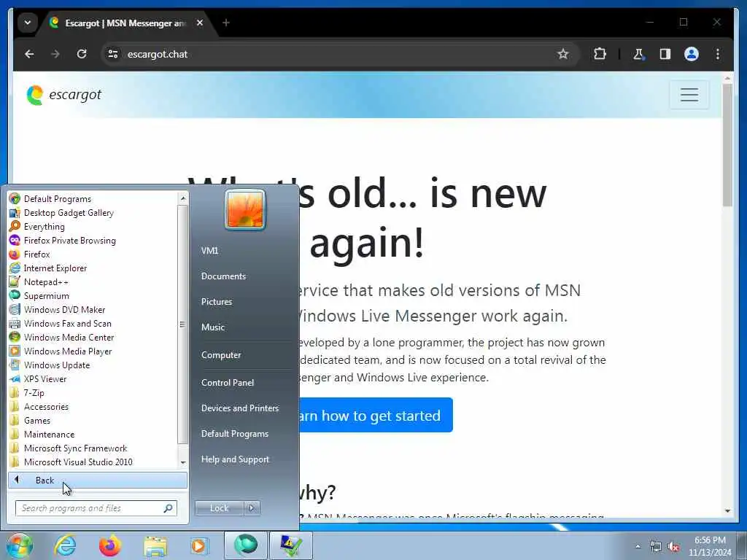Viewport: 747px width, 560px height.
Task: Open Music from the Start menu
Action: coord(213,327)
